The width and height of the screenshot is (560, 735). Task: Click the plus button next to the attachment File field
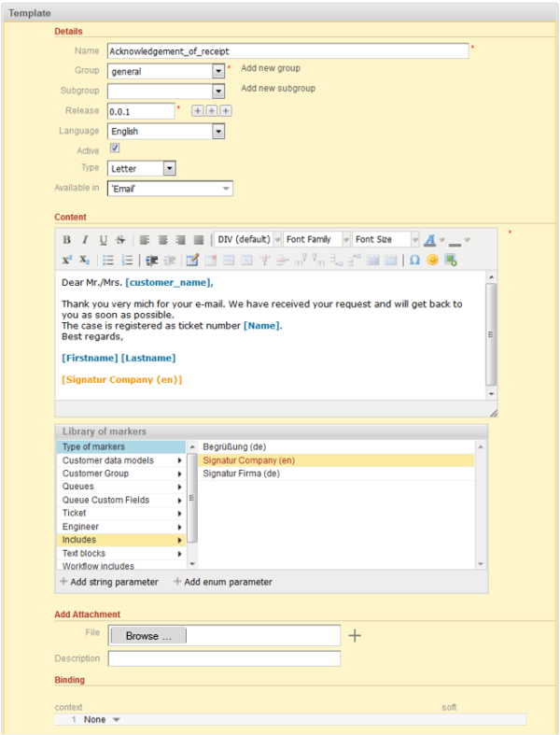355,636
